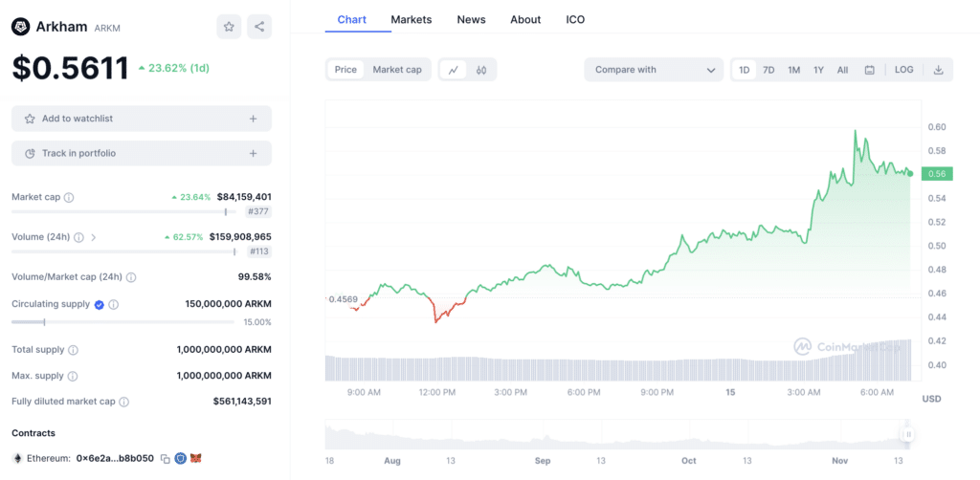The width and height of the screenshot is (980, 480).
Task: Click the $0.5611 price heading
Action: [70, 69]
